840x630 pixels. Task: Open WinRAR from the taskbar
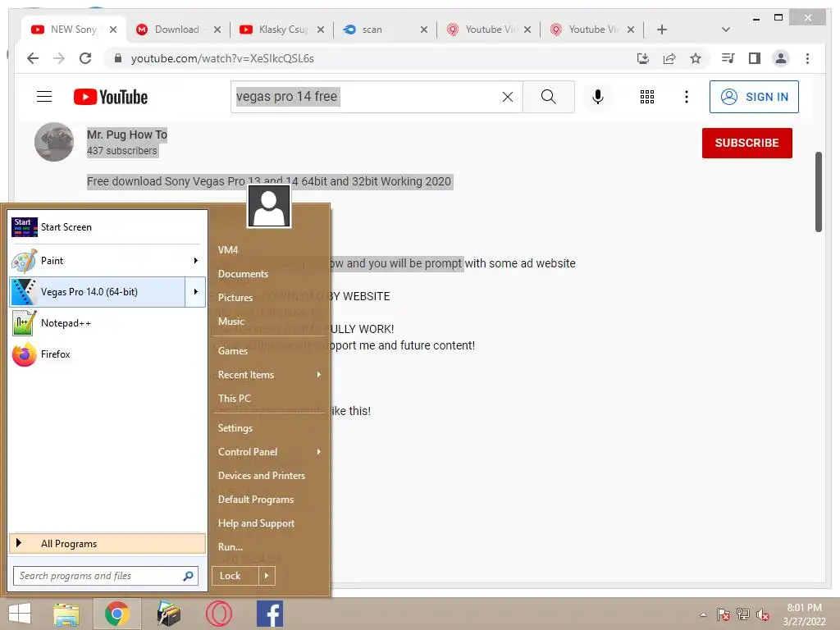pos(168,614)
